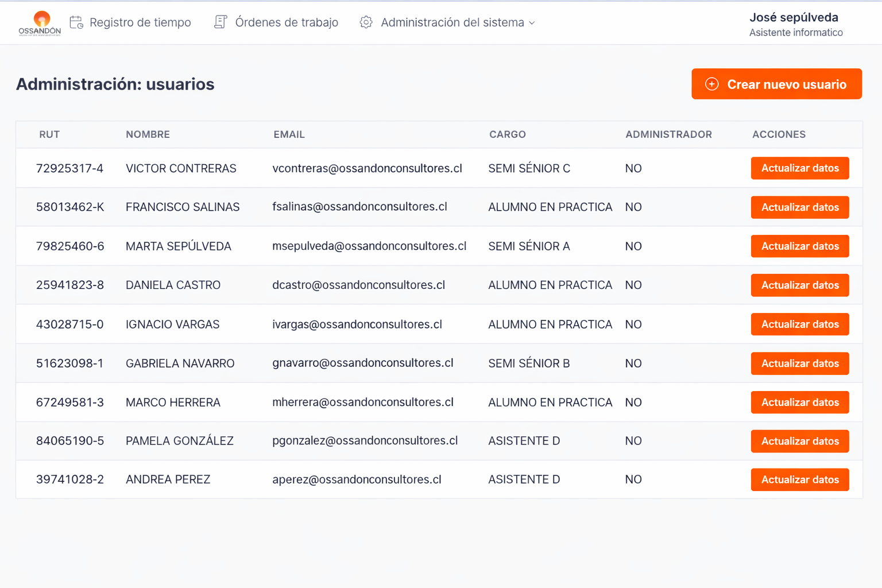
Task: Click the CARGO column header
Action: [x=508, y=134]
